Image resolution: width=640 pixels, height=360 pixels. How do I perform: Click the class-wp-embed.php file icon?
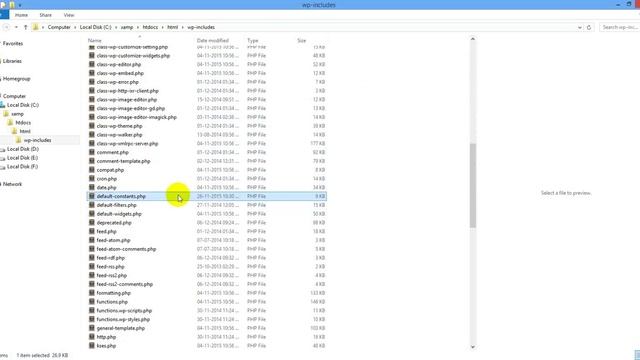[92, 73]
